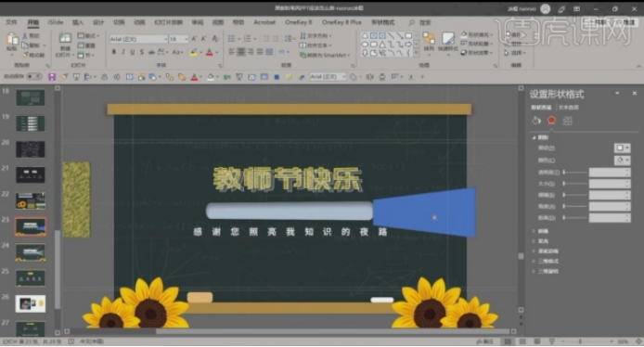644x347 pixels.
Task: Expand the 3-D Format section
Action: pos(546,261)
